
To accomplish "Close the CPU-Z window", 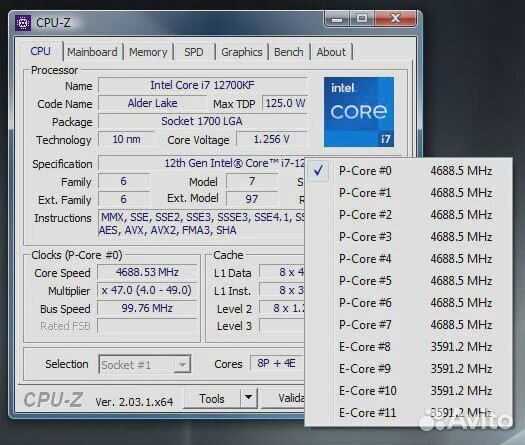I will tap(395, 18).
